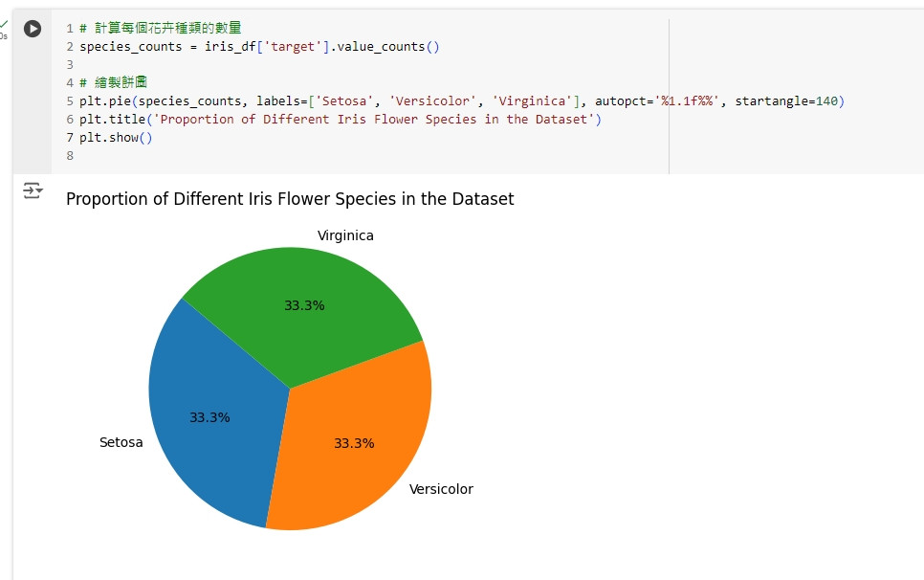Click the 33.3% text in orange slice
This screenshot has width=924, height=580.
click(354, 443)
